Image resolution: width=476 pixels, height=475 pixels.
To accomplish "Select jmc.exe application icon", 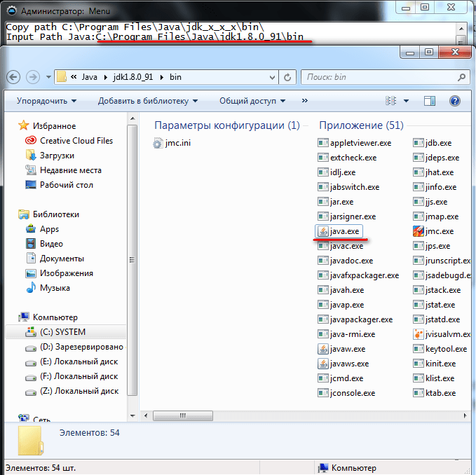I will point(419,231).
